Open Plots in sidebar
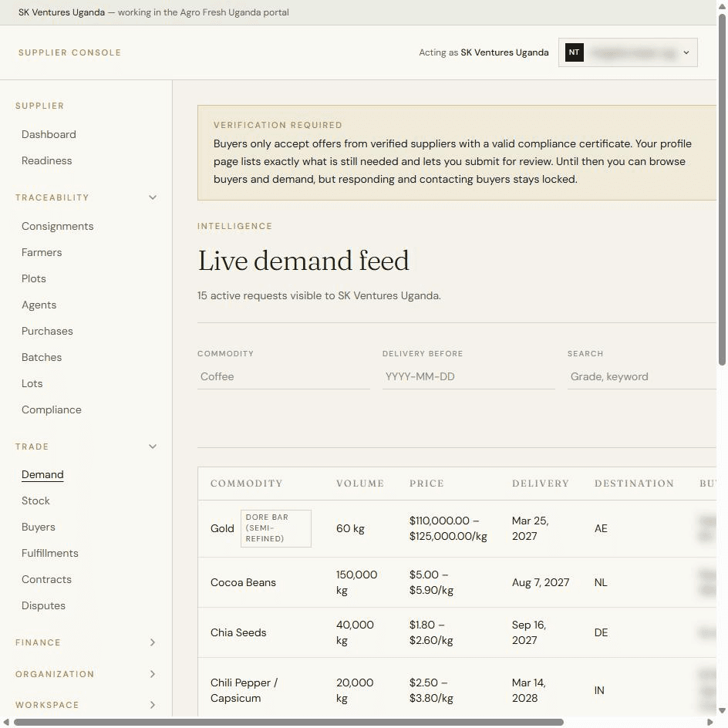Image resolution: width=728 pixels, height=728 pixels. click(x=34, y=278)
